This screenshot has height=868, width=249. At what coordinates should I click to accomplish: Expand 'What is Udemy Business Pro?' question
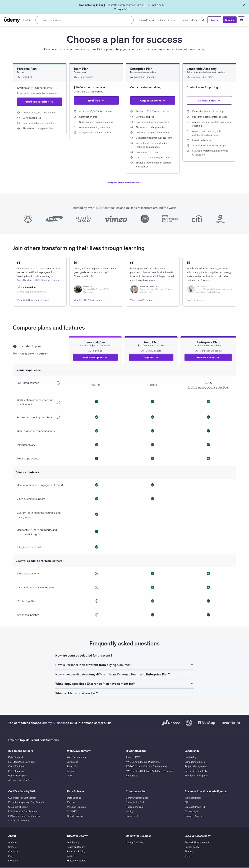124,693
